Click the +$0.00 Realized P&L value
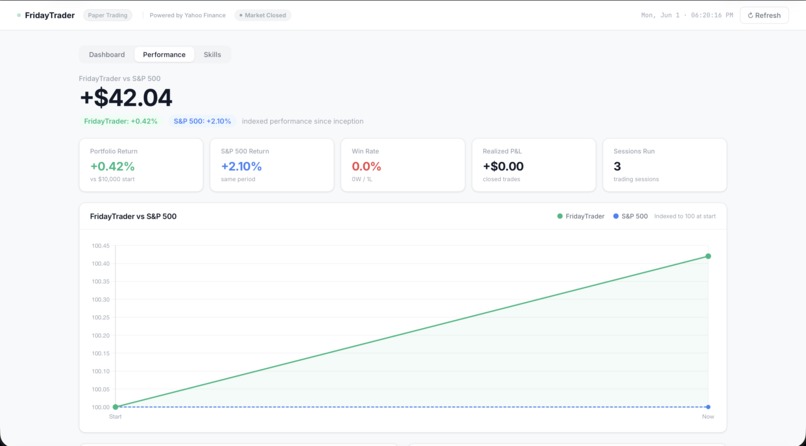 (x=503, y=166)
